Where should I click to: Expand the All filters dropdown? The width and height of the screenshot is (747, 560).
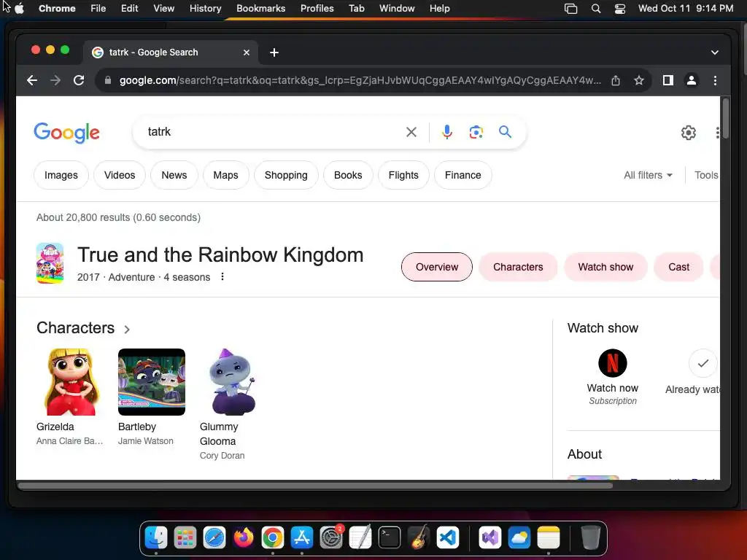click(x=648, y=175)
